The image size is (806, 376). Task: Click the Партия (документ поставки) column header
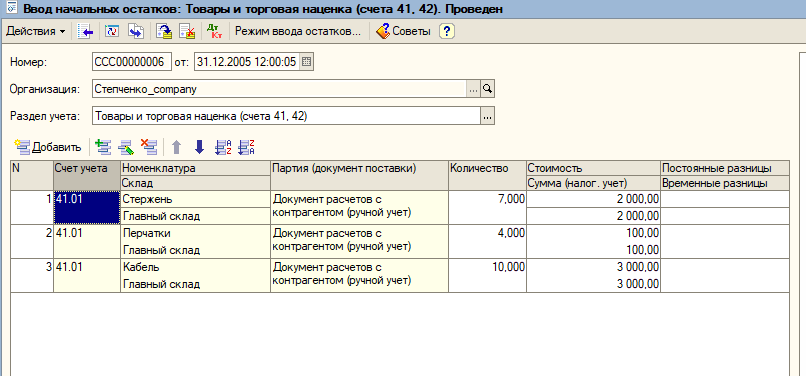click(x=359, y=175)
